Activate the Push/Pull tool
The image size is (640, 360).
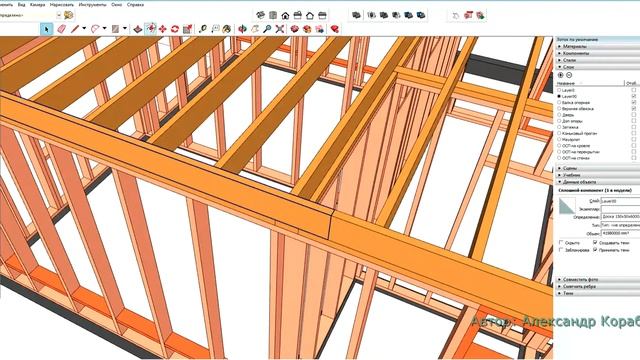point(138,29)
